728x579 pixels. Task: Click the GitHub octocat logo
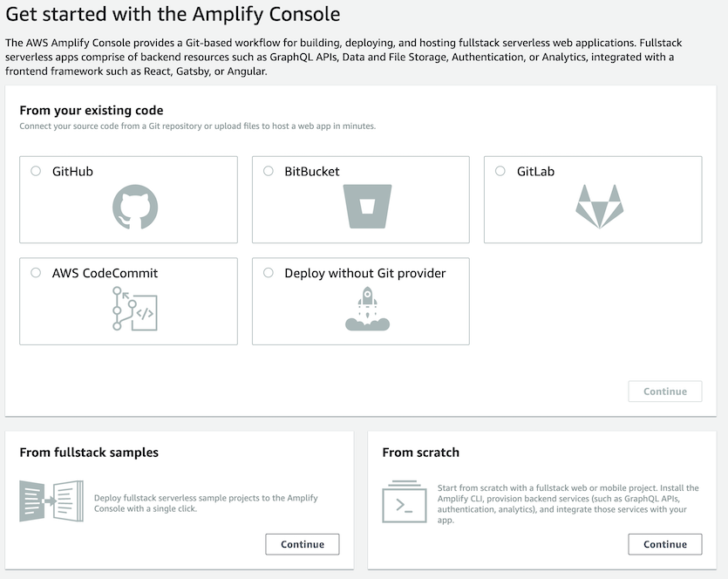point(135,207)
